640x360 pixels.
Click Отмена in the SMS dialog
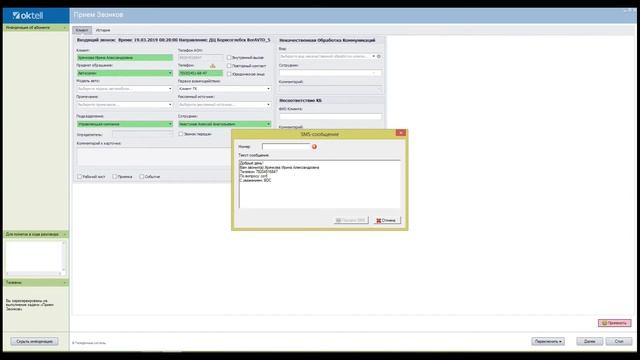386,220
